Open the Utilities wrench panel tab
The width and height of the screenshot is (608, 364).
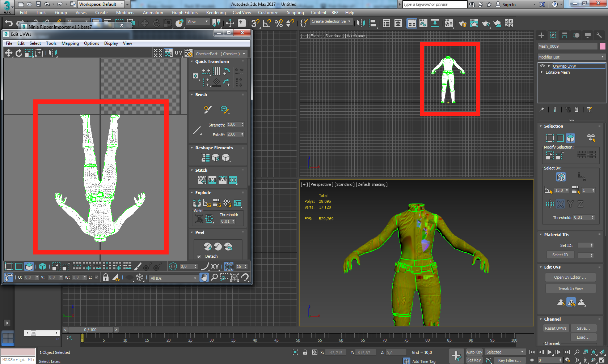(599, 35)
